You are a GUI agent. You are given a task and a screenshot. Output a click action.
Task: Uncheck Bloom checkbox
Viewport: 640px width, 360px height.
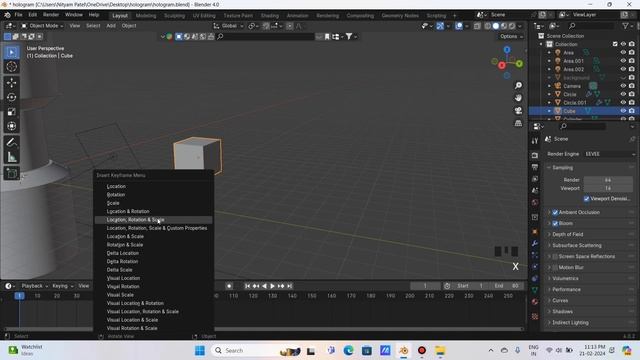pos(555,223)
